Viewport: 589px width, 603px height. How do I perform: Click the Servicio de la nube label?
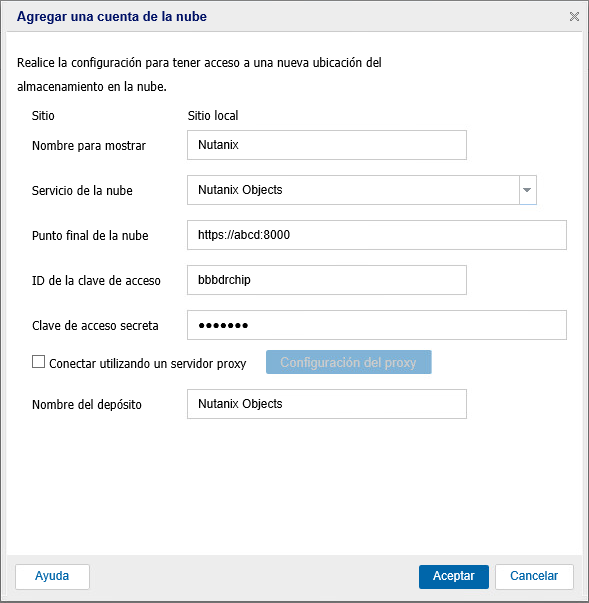tap(82, 190)
